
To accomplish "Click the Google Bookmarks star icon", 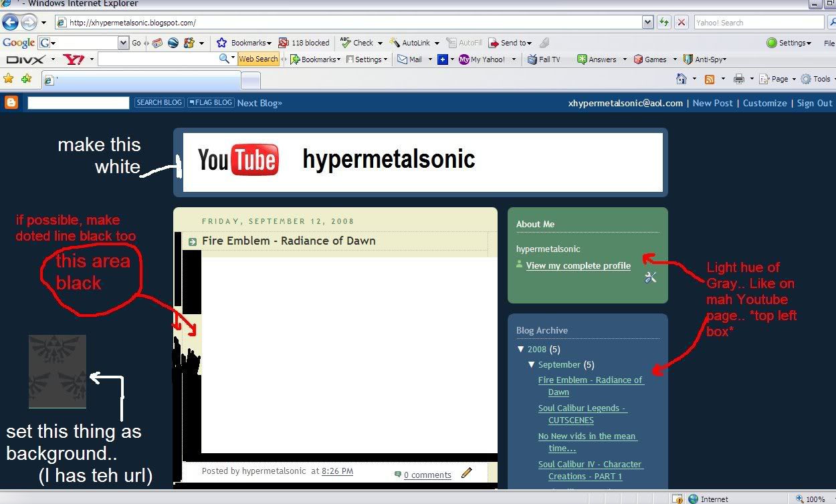I will [222, 43].
